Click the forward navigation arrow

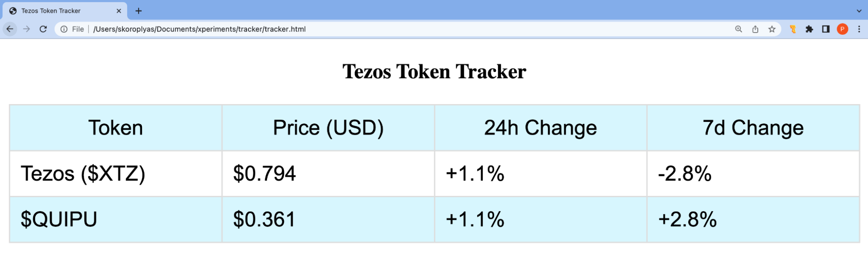26,29
